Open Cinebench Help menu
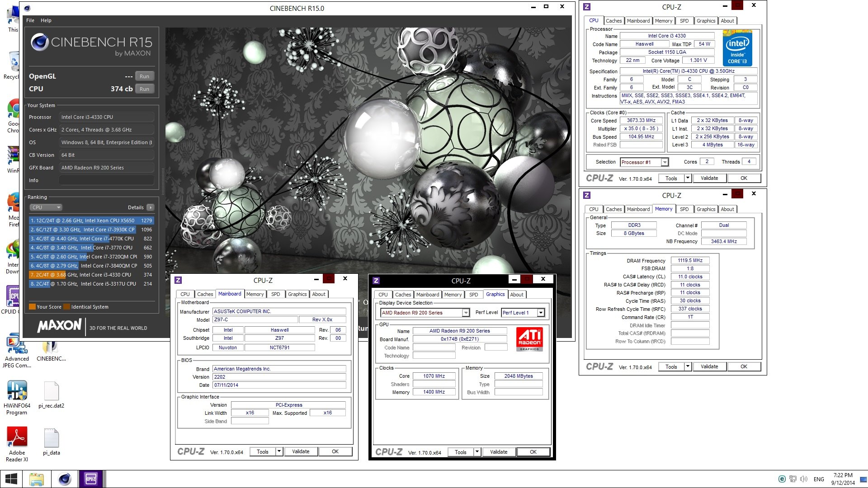 coord(46,20)
